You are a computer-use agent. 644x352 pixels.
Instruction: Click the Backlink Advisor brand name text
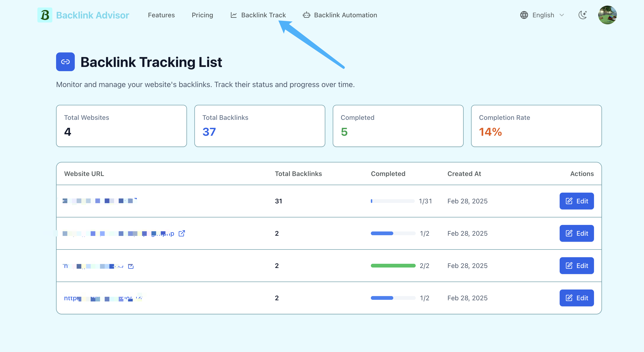93,15
